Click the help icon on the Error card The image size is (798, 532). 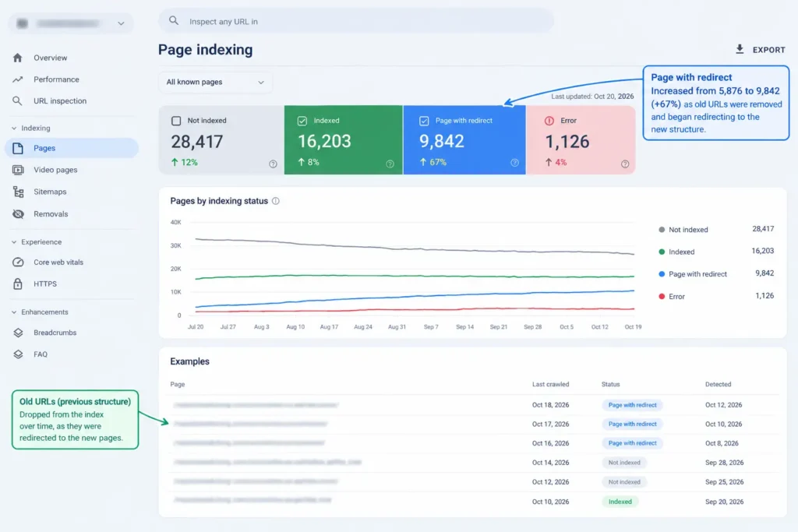coord(625,164)
